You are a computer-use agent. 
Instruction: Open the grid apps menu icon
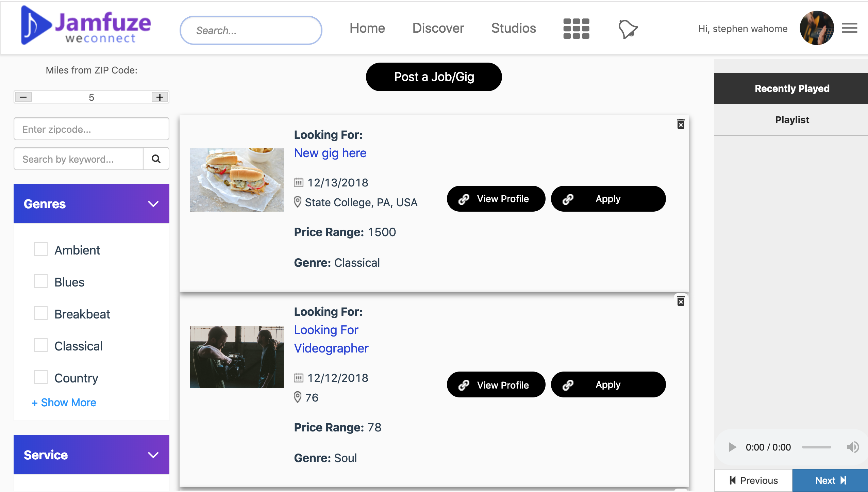coord(576,29)
